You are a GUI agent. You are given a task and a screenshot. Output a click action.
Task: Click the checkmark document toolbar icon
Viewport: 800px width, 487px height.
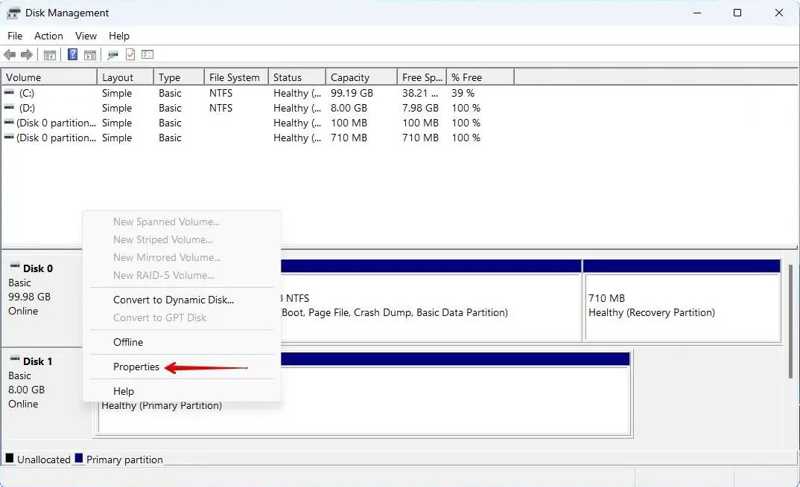pos(130,54)
